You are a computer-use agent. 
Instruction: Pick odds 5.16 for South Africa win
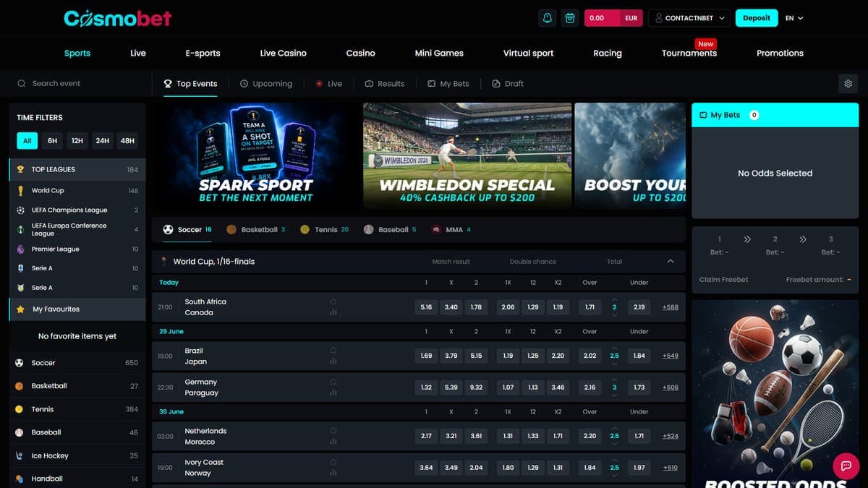coord(426,307)
